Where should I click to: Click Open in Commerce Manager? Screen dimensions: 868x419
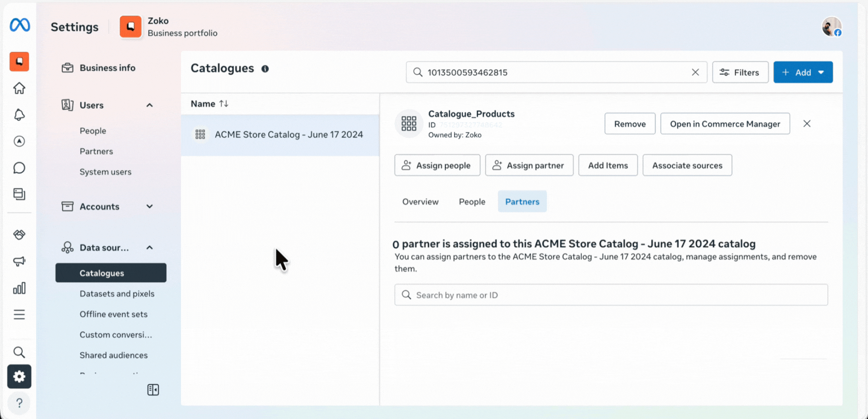[x=725, y=124]
